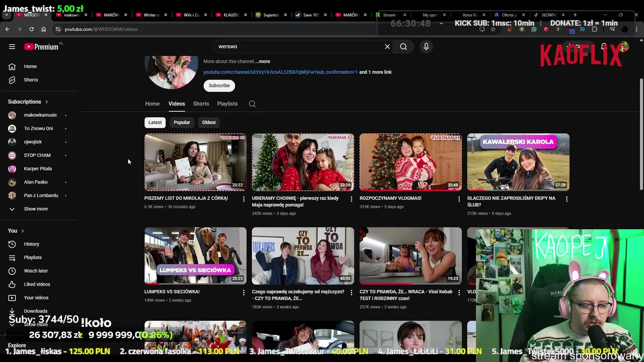Open 'PISZEMY LIST DO MIKOŁAJA' video thumbnail

click(196, 162)
